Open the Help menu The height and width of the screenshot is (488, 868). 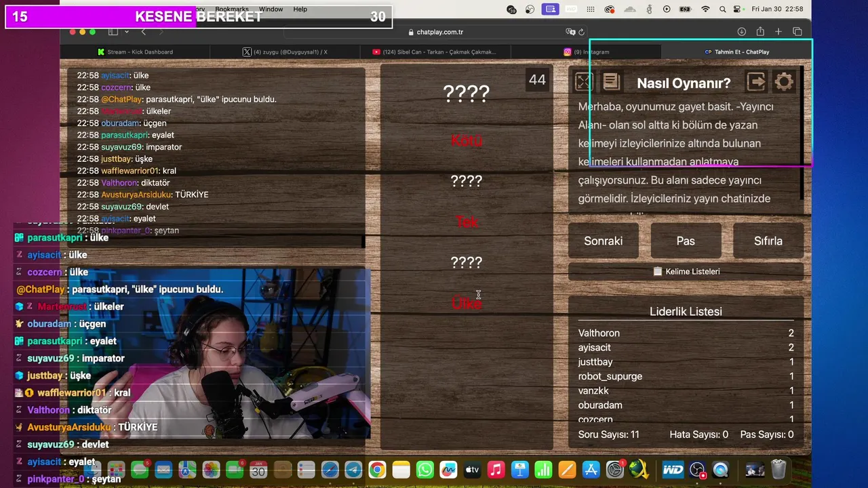pyautogui.click(x=300, y=9)
